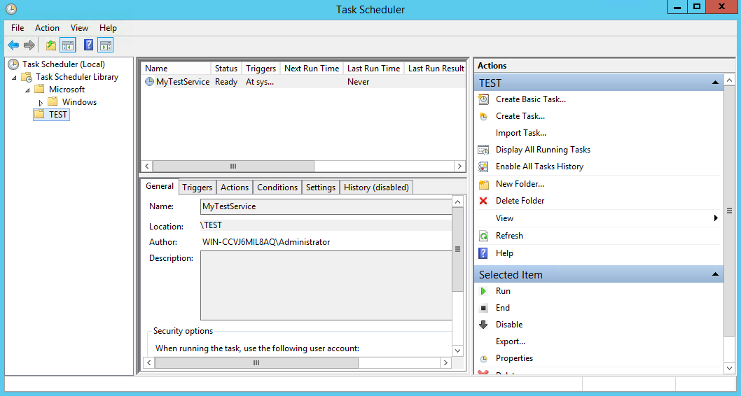Switch to the Actions tab
The image size is (741, 396).
coord(234,188)
